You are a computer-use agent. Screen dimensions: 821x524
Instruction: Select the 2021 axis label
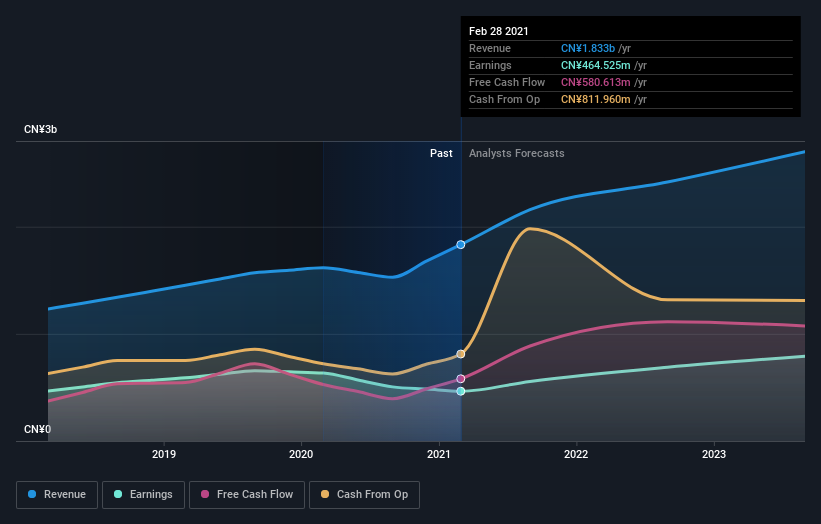click(439, 454)
